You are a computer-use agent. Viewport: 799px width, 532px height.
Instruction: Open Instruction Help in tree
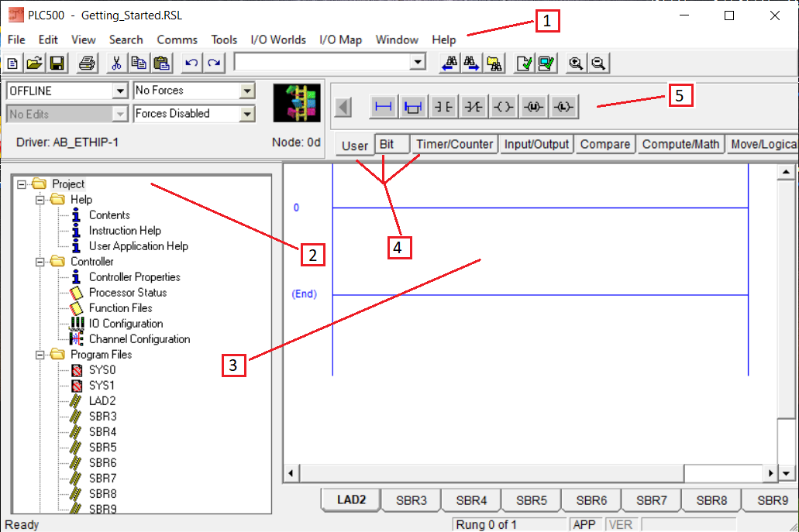[x=125, y=231]
